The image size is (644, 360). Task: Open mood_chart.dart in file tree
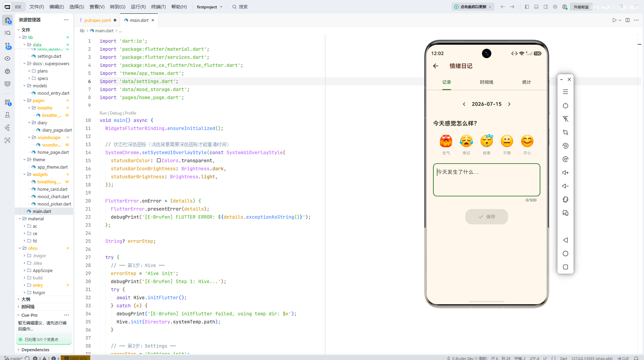tap(53, 196)
